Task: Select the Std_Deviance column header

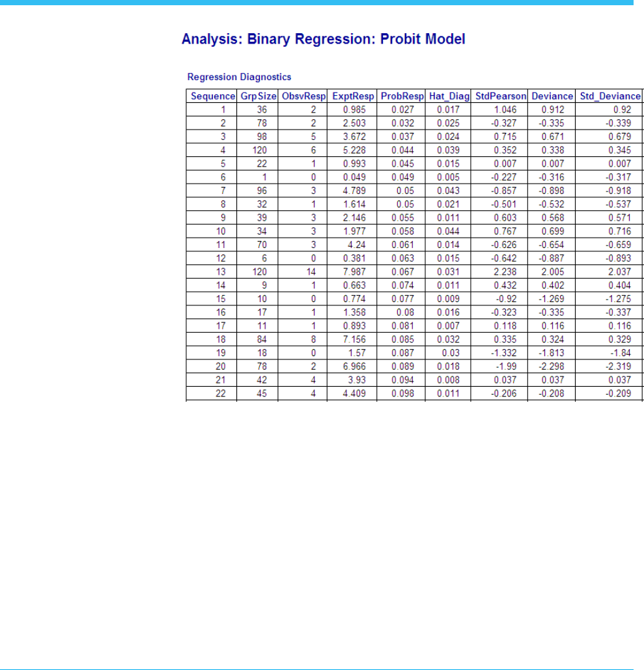Action: 610,96
